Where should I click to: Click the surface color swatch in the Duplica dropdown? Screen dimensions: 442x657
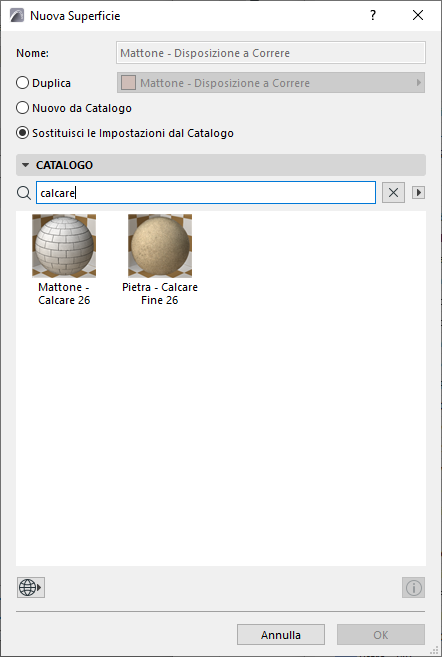point(128,83)
